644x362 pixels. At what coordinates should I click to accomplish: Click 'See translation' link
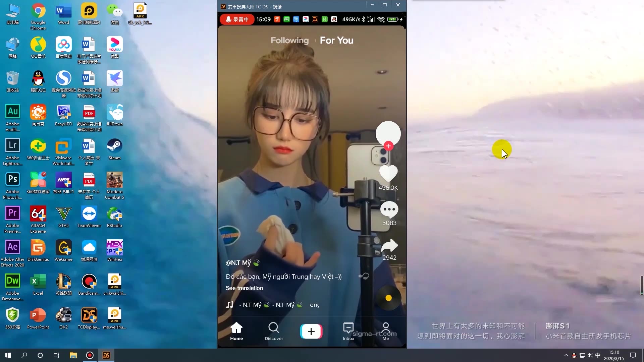click(244, 288)
